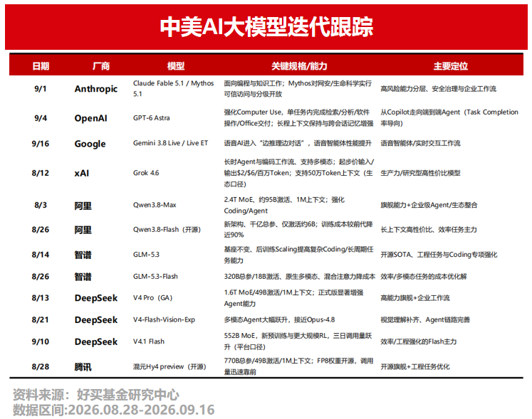Click the date 9/1 in Anthropic row
Image resolution: width=532 pixels, height=419 pixels.
pos(41,89)
